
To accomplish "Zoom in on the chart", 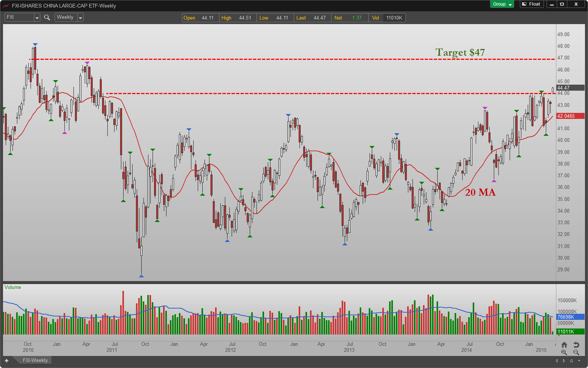I will 564,352.
